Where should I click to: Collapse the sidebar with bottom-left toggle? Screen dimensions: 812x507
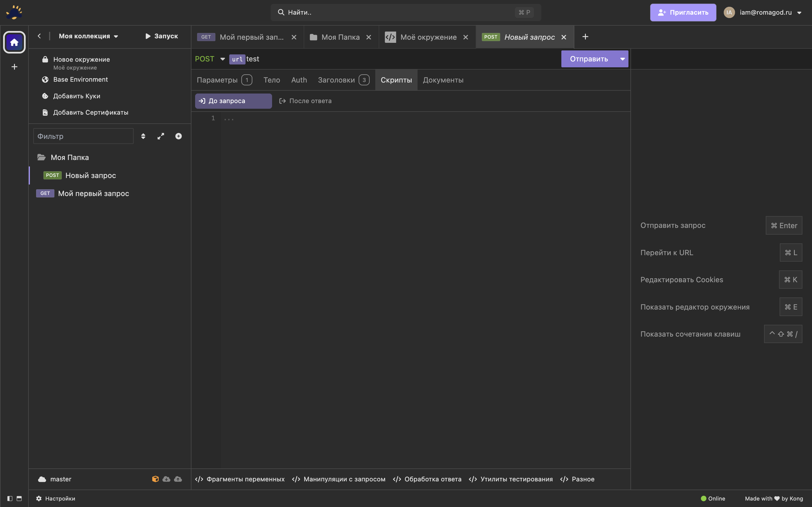click(10, 499)
